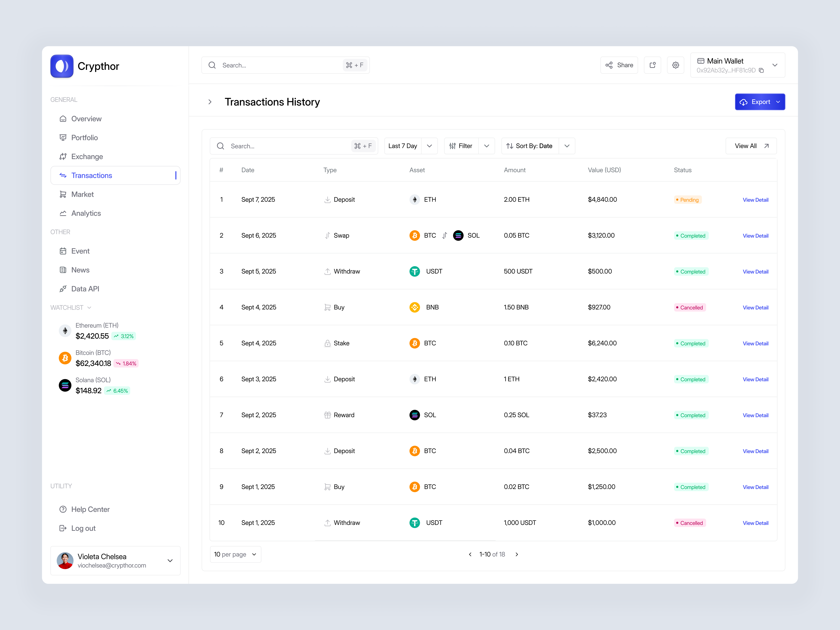The width and height of the screenshot is (840, 630).
Task: Click the swap arrows icon on row 2
Action: pyautogui.click(x=444, y=235)
